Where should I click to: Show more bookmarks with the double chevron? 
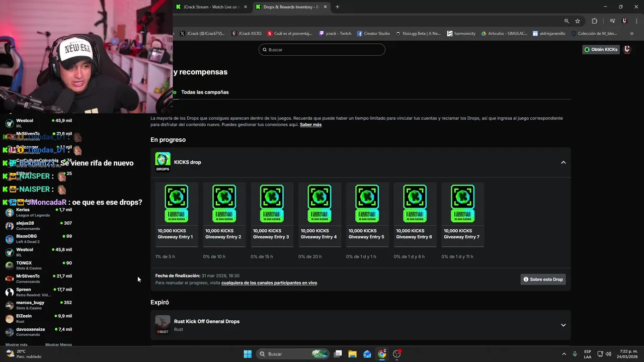click(631, 33)
